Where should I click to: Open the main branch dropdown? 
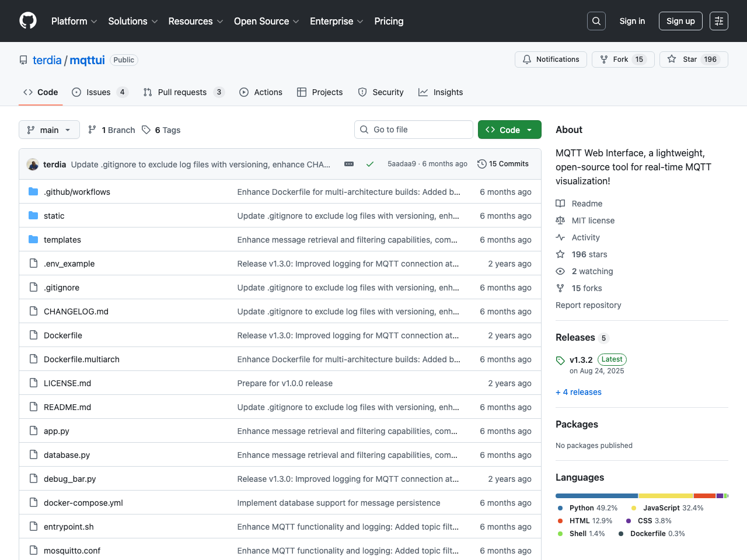click(49, 129)
